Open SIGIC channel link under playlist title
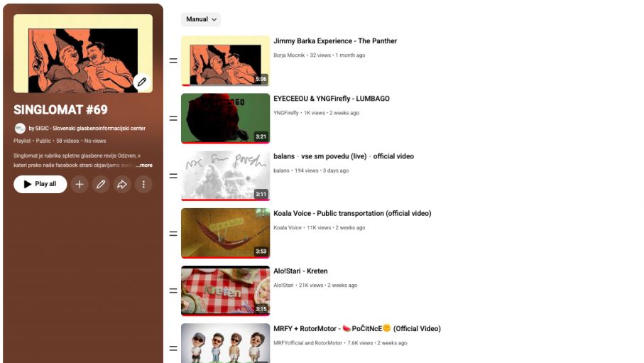The height and width of the screenshot is (363, 644). [x=87, y=129]
